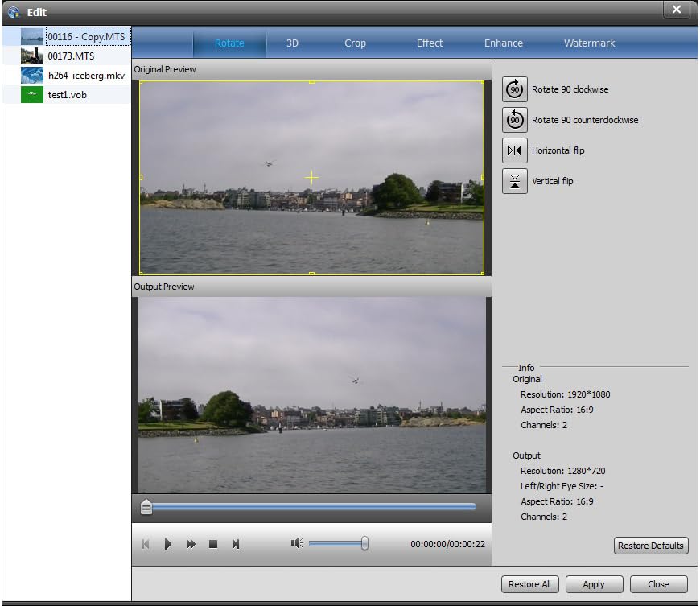Select the Watermark tab
Screen dimensions: 700x606
(590, 43)
